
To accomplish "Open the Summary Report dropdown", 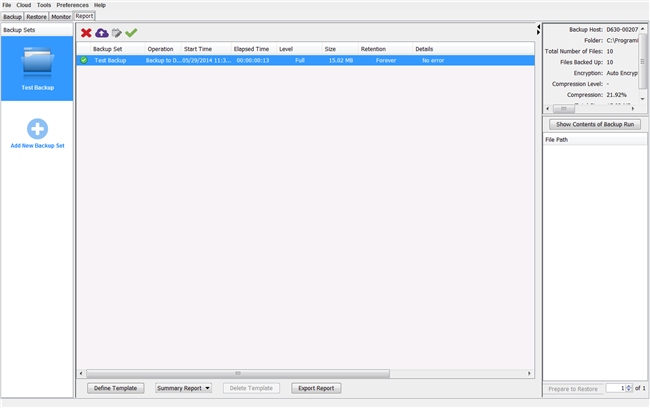I will click(x=184, y=388).
